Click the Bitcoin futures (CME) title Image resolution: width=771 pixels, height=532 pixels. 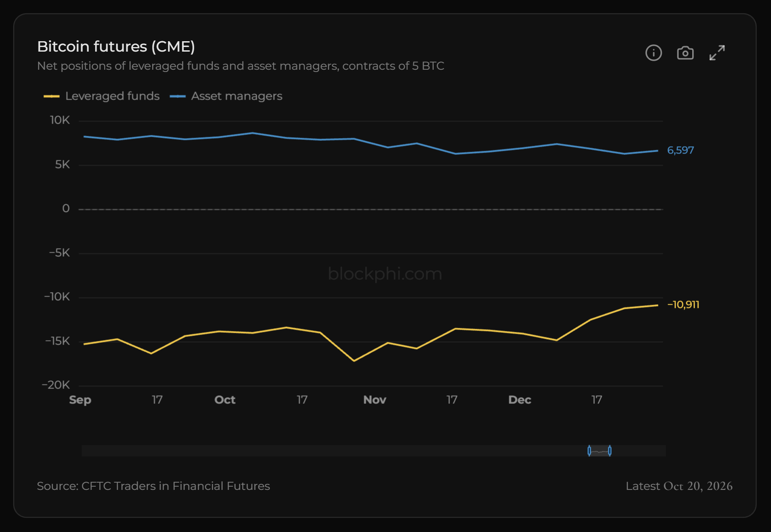pyautogui.click(x=116, y=47)
